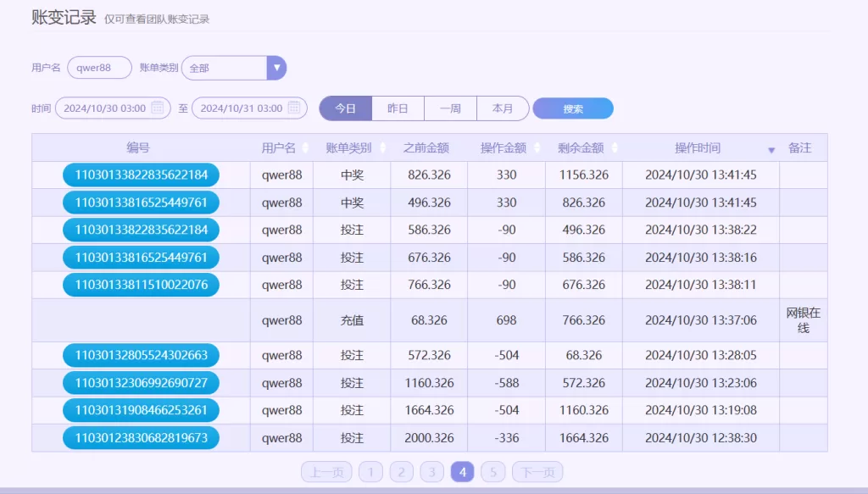868x494 pixels.
Task: Click the timestamp 2024/10/30 13:38:22
Action: click(701, 230)
